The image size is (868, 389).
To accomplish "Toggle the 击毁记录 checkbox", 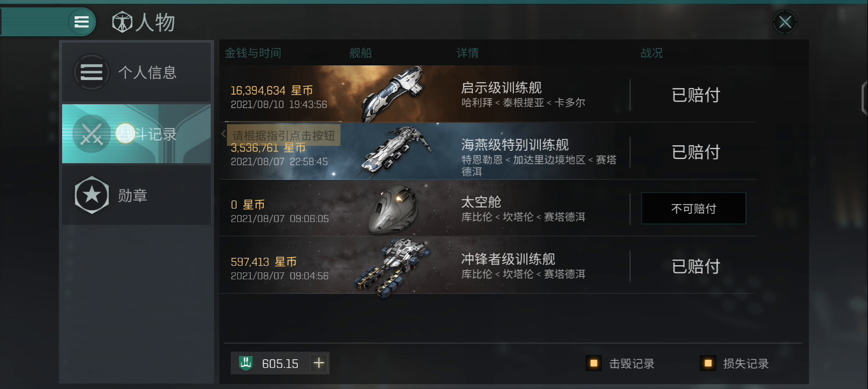I will point(593,364).
